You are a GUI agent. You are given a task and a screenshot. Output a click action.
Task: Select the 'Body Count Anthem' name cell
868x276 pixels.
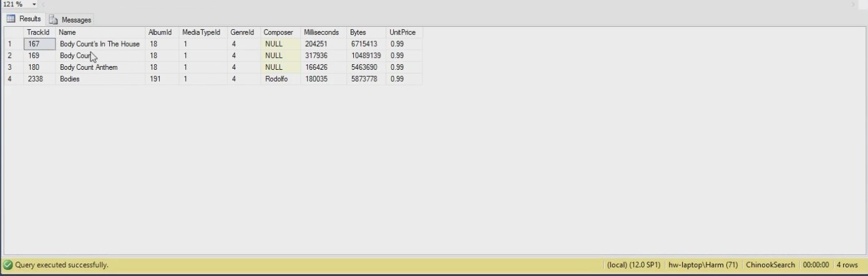coord(89,67)
